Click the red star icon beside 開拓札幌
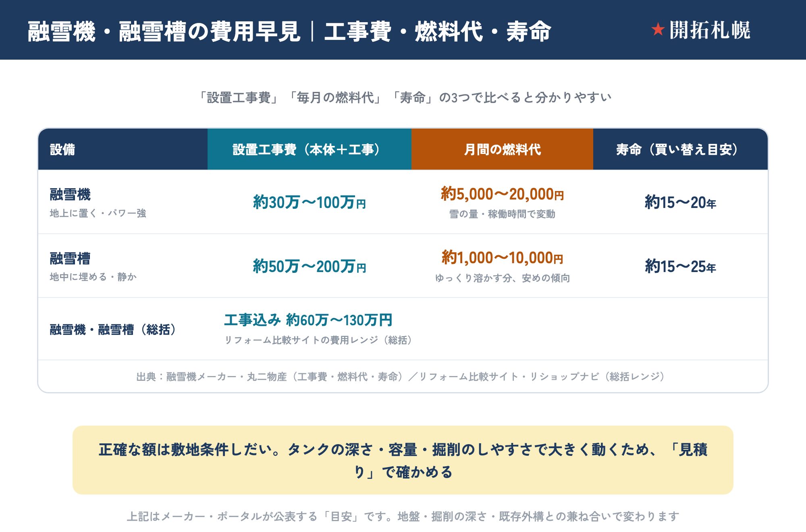806x532 pixels. tap(658, 29)
